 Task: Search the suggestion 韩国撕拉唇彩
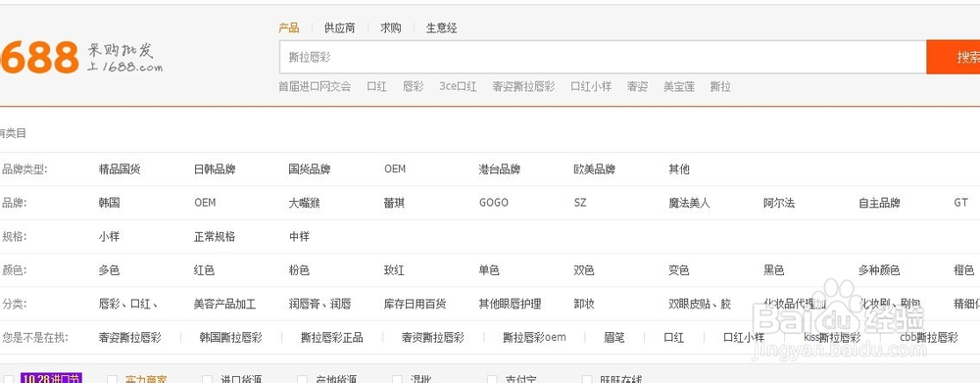tap(231, 337)
